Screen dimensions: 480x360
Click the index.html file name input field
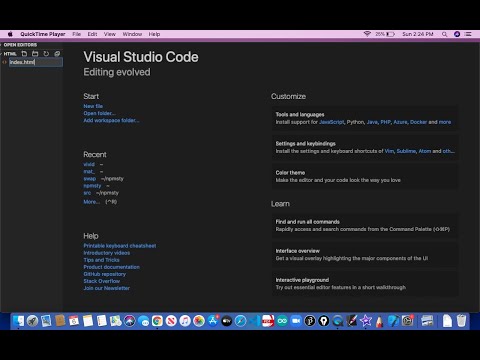tap(36, 62)
